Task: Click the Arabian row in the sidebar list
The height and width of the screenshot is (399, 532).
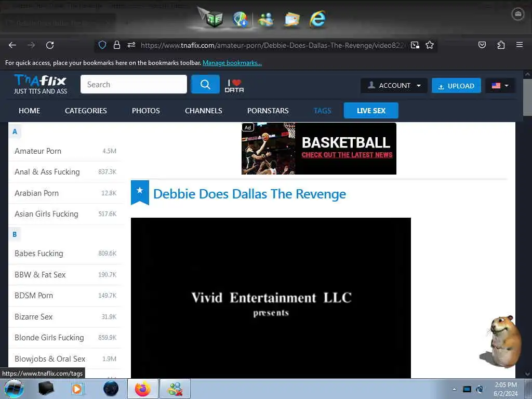Action: point(65,193)
